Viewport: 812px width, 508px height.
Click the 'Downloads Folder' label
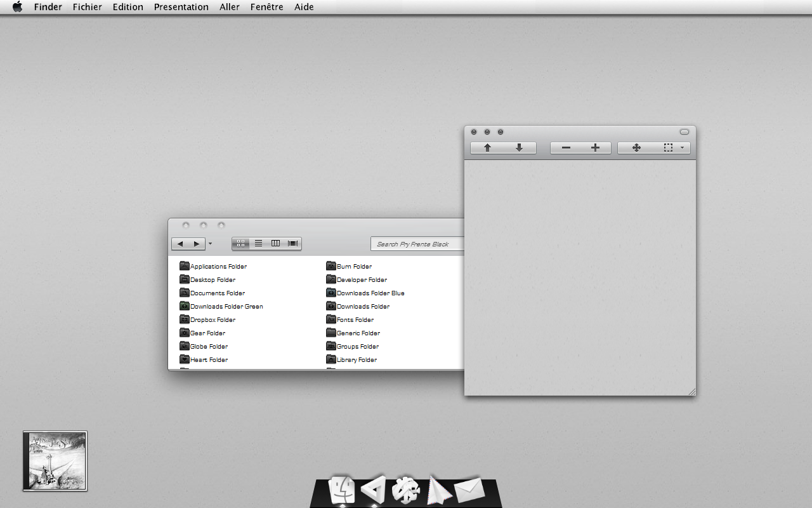(363, 307)
